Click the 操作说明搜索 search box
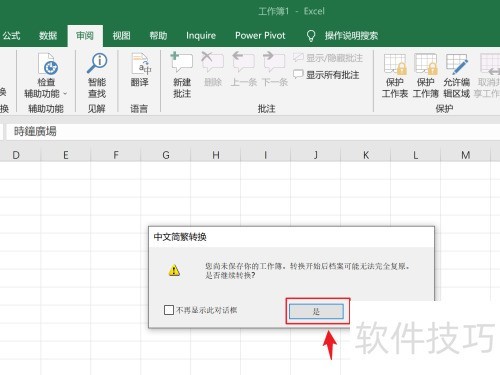This screenshot has width=500, height=375. [x=351, y=36]
